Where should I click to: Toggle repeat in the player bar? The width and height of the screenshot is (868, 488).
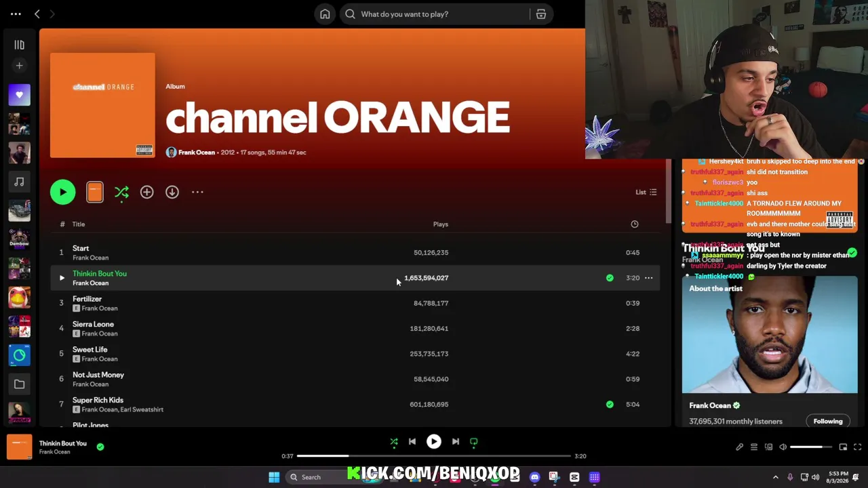pyautogui.click(x=474, y=442)
